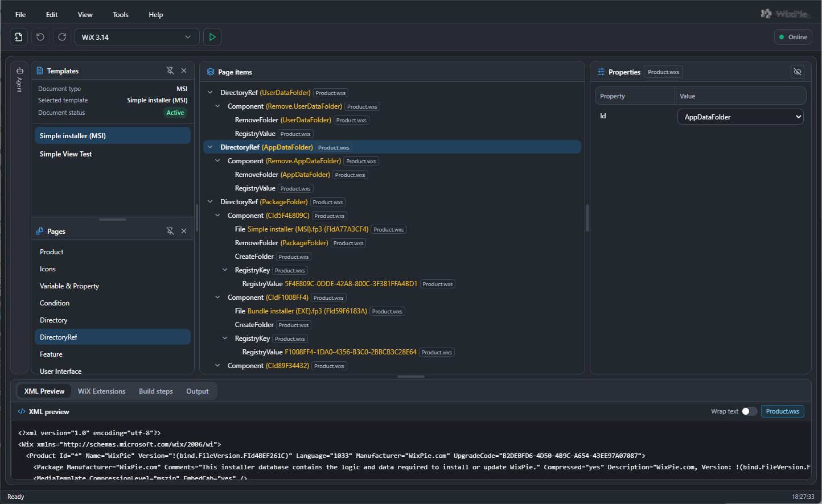Open the View menu
The image size is (822, 504).
click(x=85, y=15)
